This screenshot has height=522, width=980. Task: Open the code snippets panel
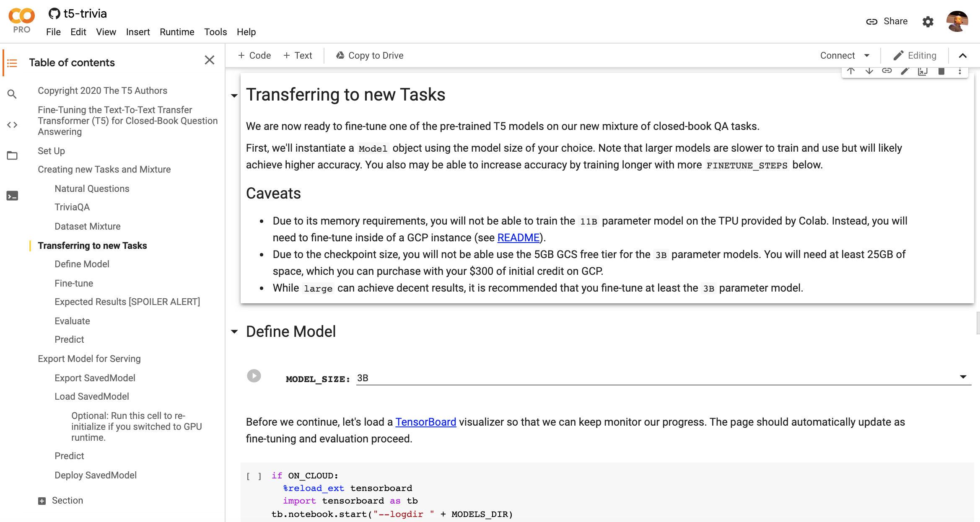pos(12,125)
